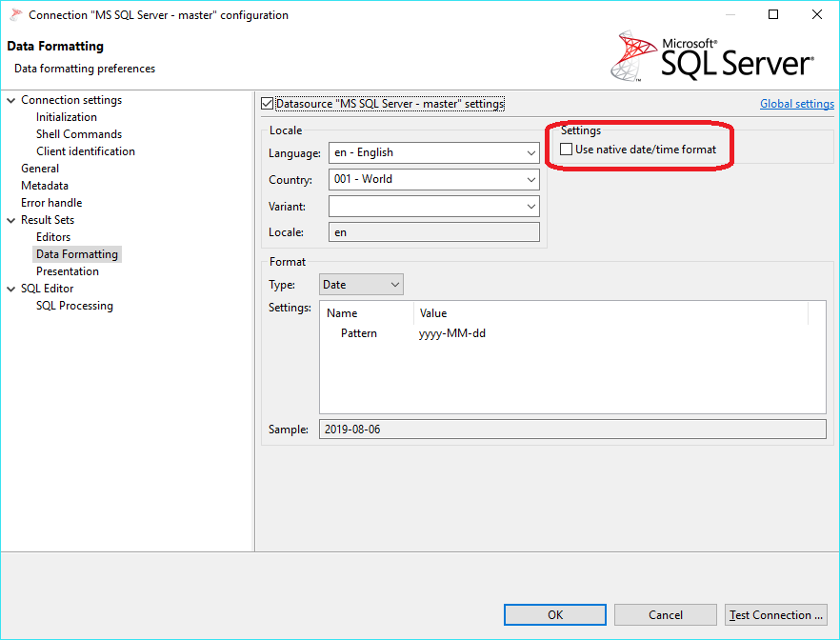Viewport: 840px width, 640px height.
Task: Uncheck the Datasource "MS SQL Server - master" settings checkbox
Action: [x=268, y=104]
